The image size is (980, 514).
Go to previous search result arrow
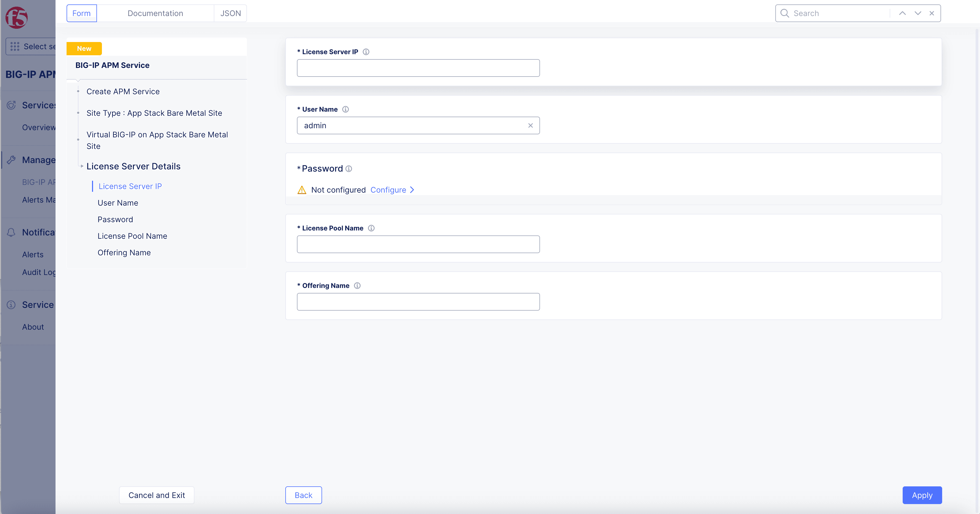(902, 13)
